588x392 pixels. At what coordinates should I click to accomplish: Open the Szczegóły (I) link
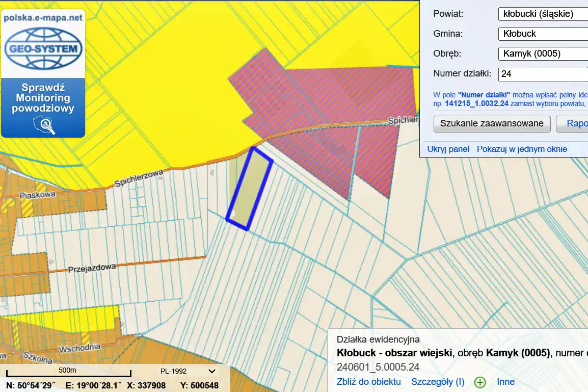438,382
